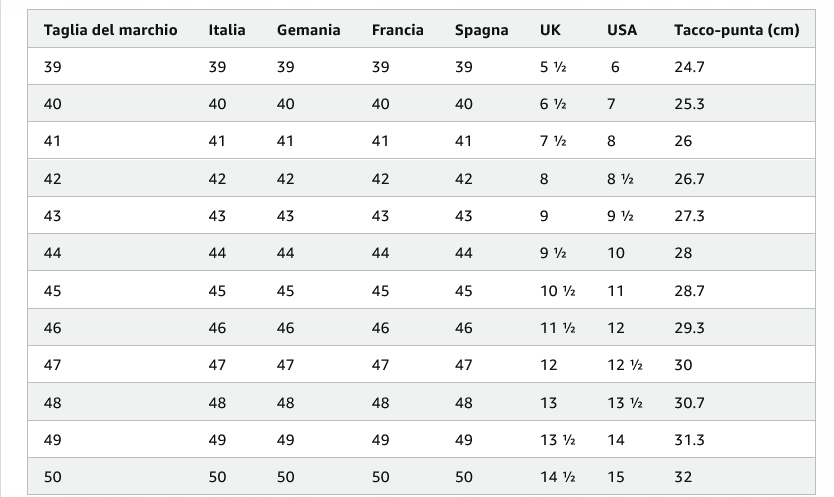This screenshot has height=497, width=834.
Task: Click the USA column header
Action: tap(622, 30)
